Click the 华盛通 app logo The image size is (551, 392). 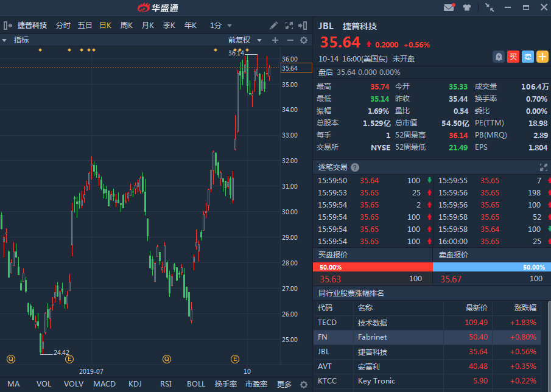(x=158, y=7)
